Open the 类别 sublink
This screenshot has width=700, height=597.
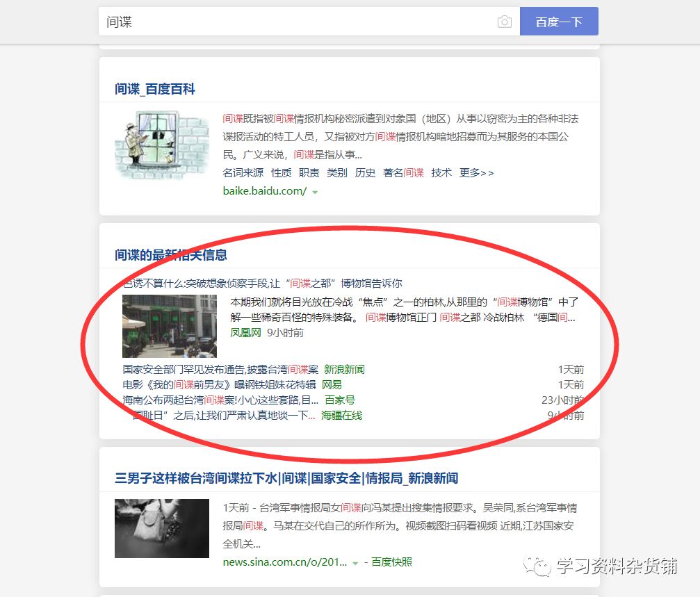point(337,172)
